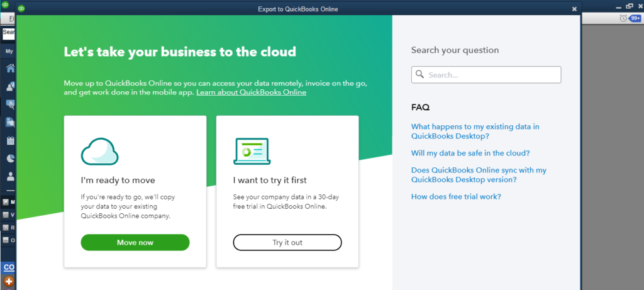Open the Learn about QuickBooks Online link
The height and width of the screenshot is (290, 644).
tap(252, 92)
